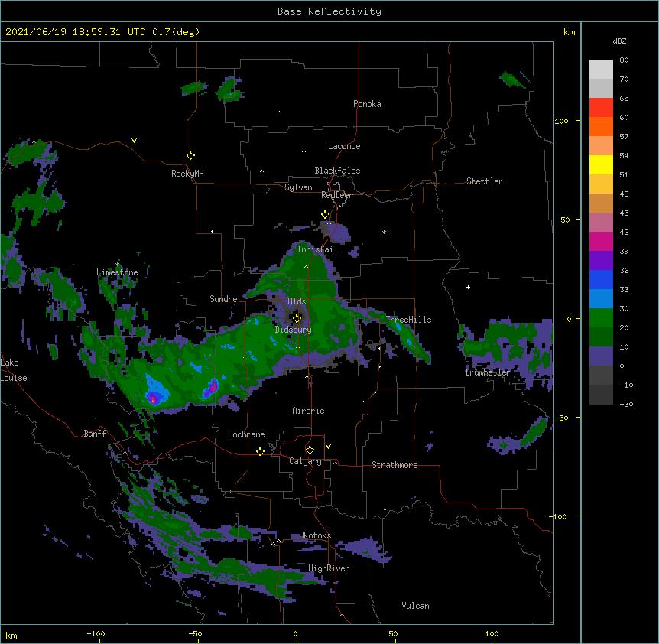Click the Base_Reflectivity title
This screenshot has width=659, height=644.
329,11
